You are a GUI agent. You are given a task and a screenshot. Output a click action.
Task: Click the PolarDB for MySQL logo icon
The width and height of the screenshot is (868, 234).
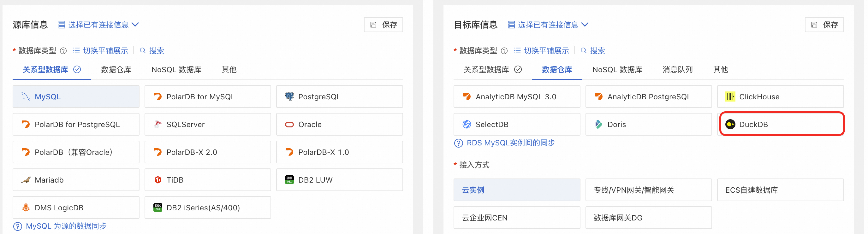(158, 97)
